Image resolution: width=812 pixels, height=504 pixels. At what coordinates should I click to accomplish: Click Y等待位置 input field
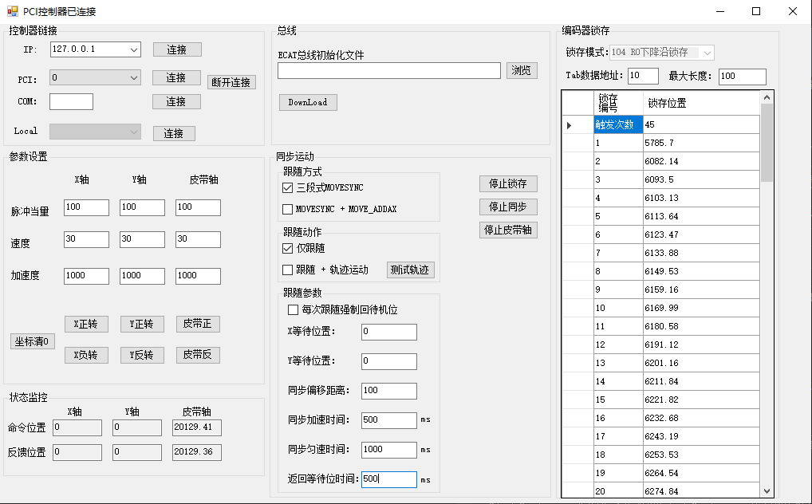(389, 361)
